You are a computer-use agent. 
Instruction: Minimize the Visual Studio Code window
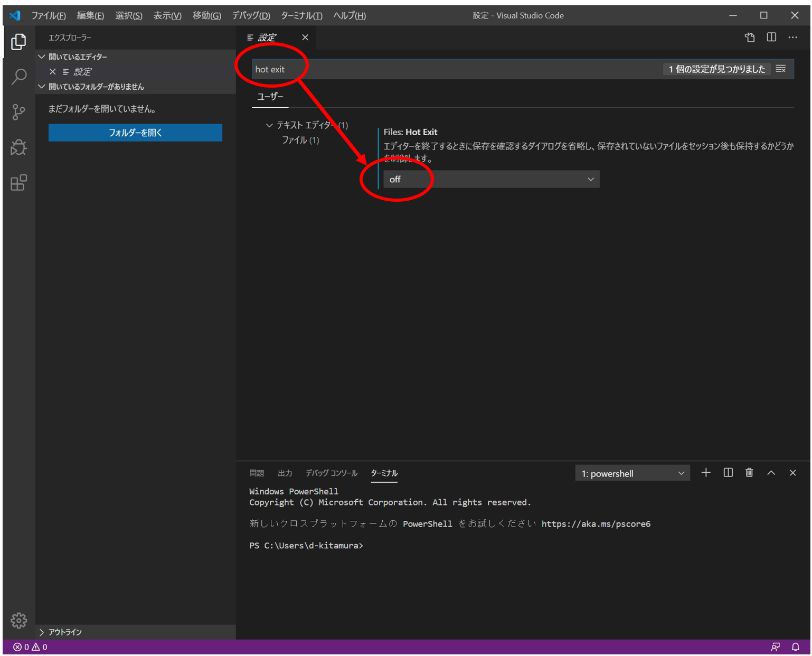[733, 15]
